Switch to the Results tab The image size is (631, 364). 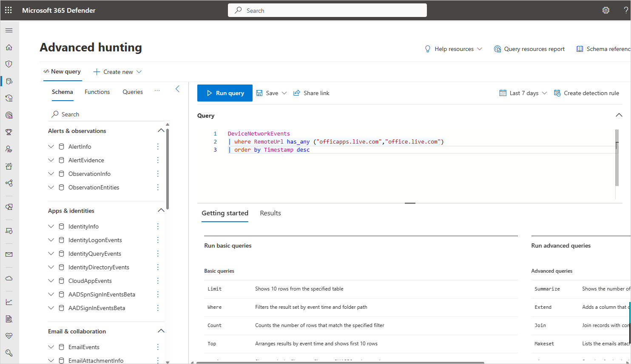(270, 213)
